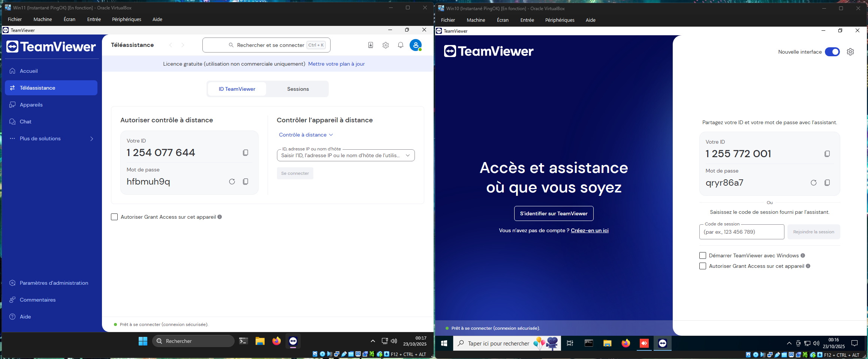Screen dimensions: 868x359
Task: Expand the Contrôle à distance dropdown
Action: coord(306,135)
